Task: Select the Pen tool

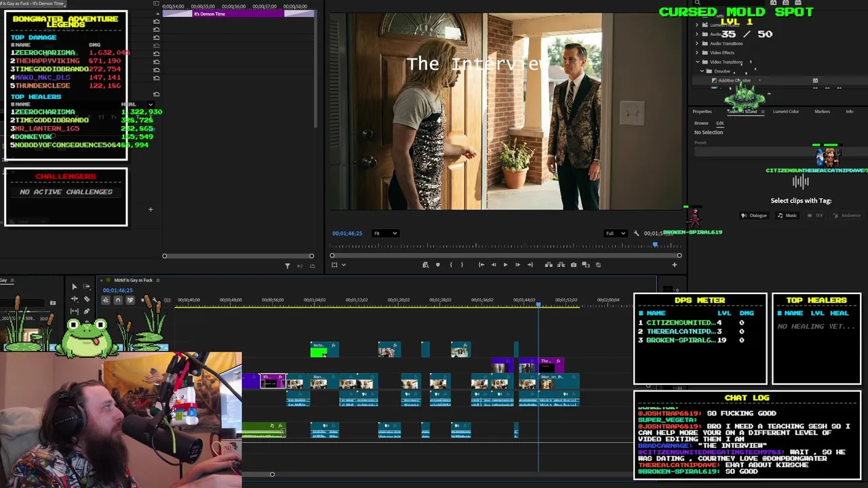Action: (87, 311)
